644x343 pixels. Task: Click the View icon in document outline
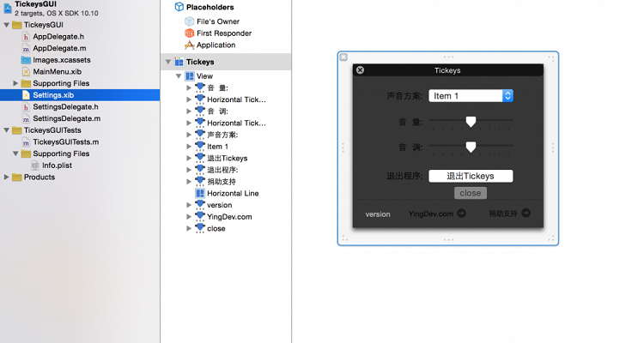pos(190,76)
